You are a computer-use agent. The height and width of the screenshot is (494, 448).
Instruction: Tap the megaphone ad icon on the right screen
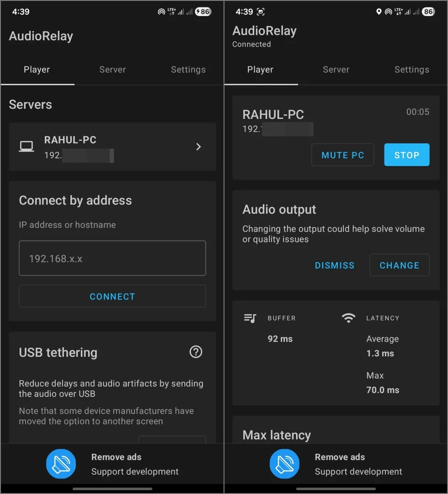pyautogui.click(x=284, y=463)
